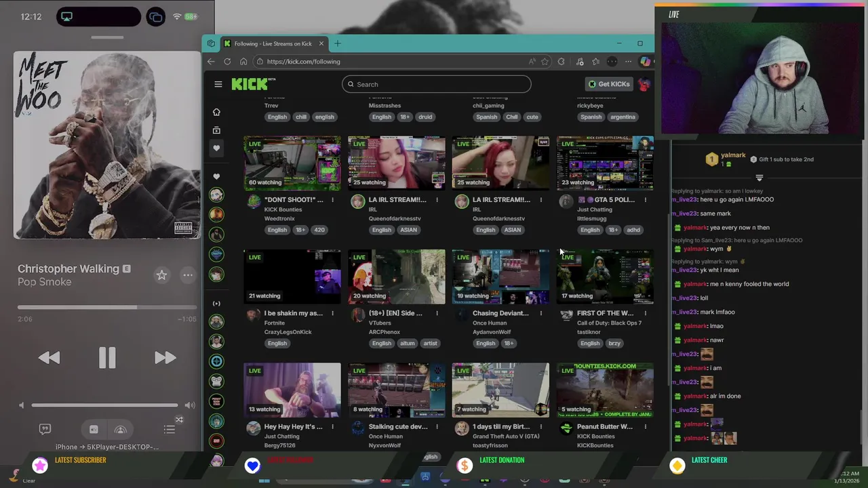Open the more options ellipsis beside the song
The image size is (868, 488).
(188, 274)
